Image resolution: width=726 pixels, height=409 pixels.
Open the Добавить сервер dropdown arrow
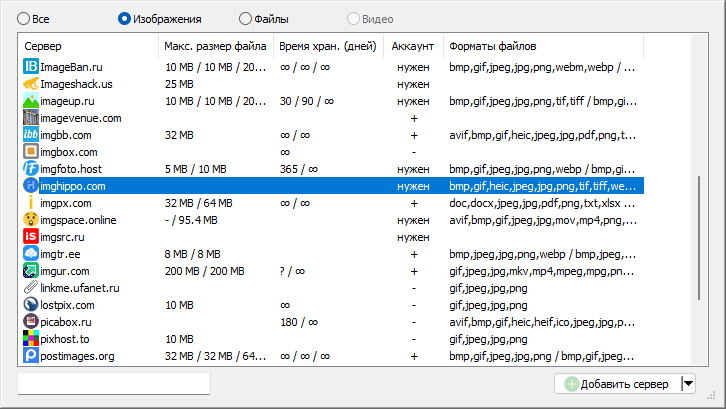688,384
